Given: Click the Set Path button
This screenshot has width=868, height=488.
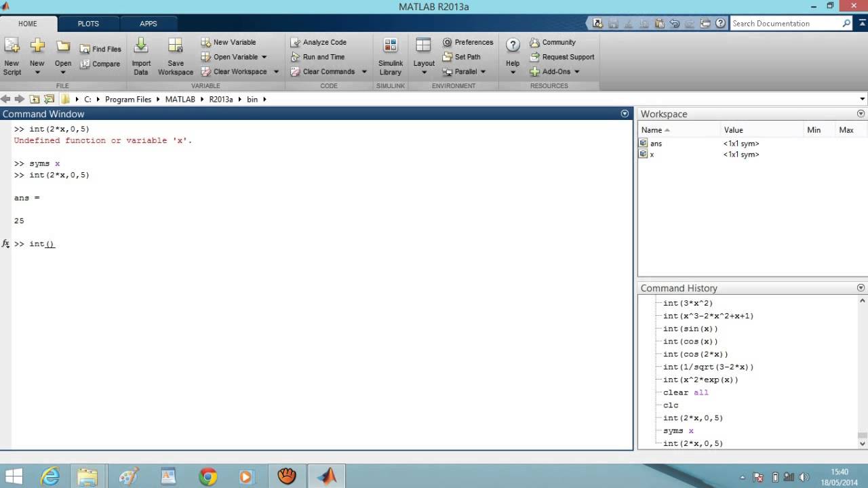Looking at the screenshot, I should [461, 57].
